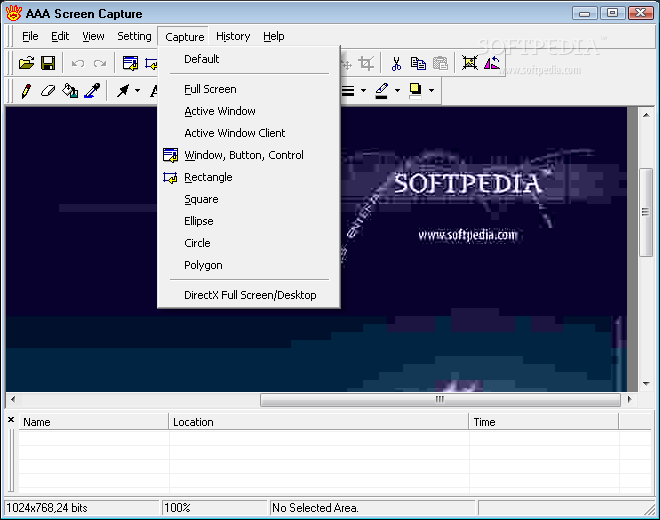Image resolution: width=660 pixels, height=520 pixels.
Task: Select the Arrow drawing tool
Action: tap(123, 91)
